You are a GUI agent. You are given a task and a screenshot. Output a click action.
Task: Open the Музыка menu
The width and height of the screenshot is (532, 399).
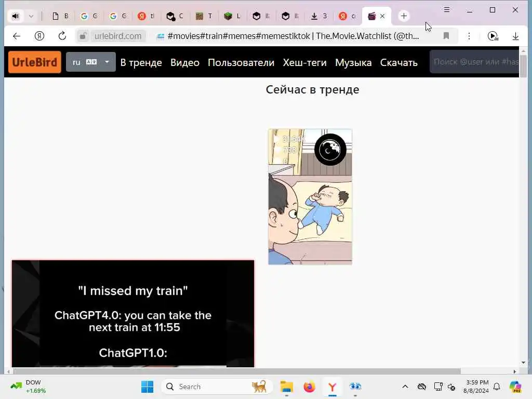coord(353,63)
